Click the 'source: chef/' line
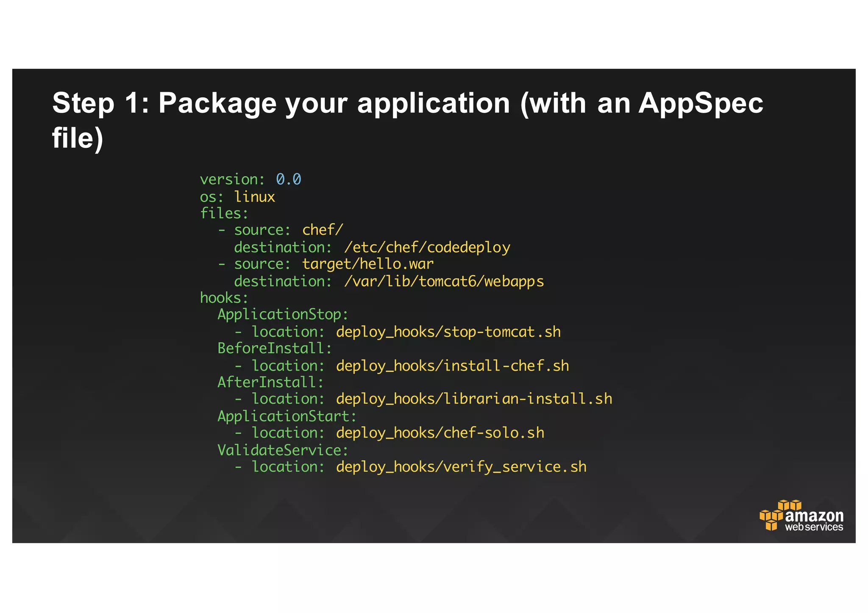Image resolution: width=868 pixels, height=613 pixels. coord(280,230)
